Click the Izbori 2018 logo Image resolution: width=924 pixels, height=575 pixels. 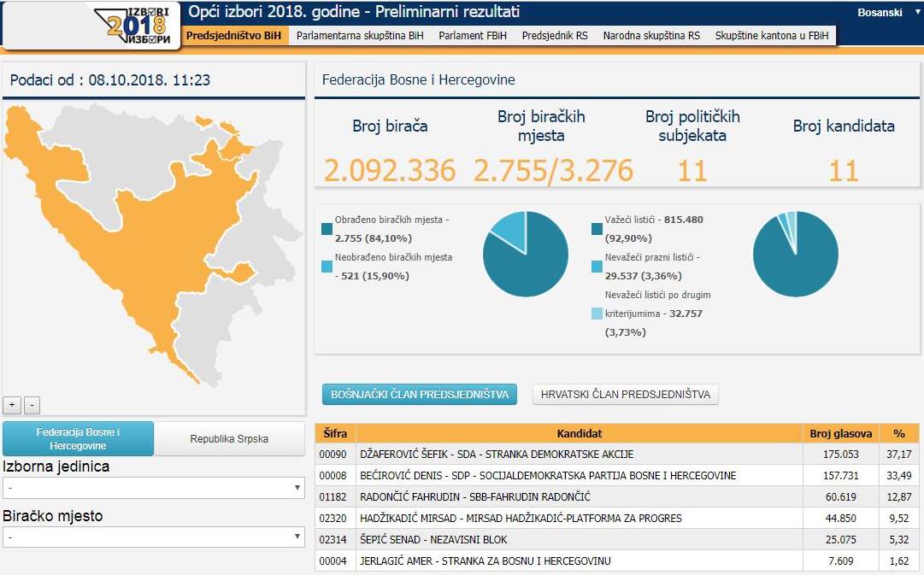click(x=136, y=24)
